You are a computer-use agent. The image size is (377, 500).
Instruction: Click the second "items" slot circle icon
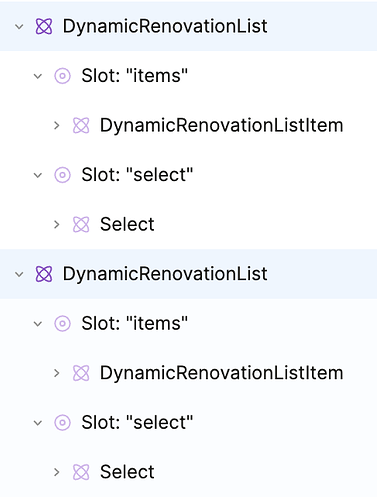coord(62,324)
